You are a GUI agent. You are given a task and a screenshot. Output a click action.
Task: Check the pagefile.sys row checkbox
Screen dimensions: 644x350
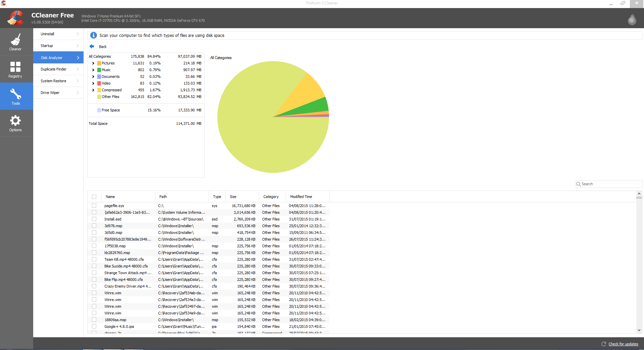[94, 206]
